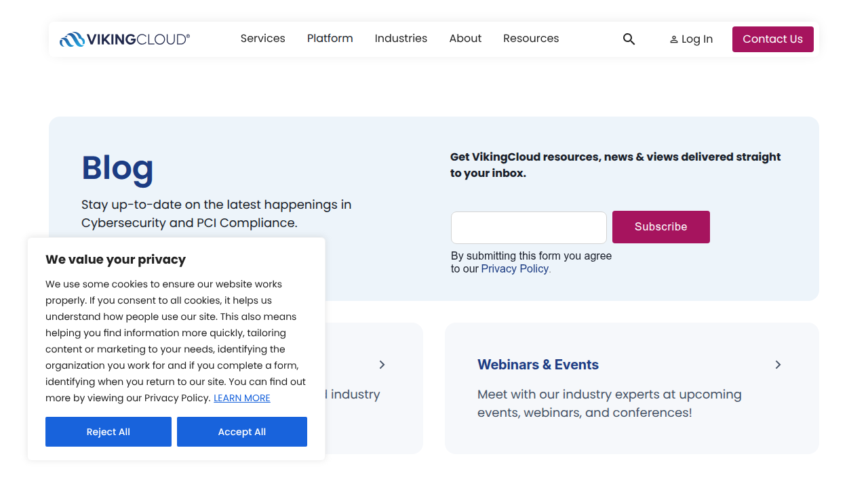Screen dimensions: 868x488
Task: Open the search magnifier icon
Action: point(629,39)
